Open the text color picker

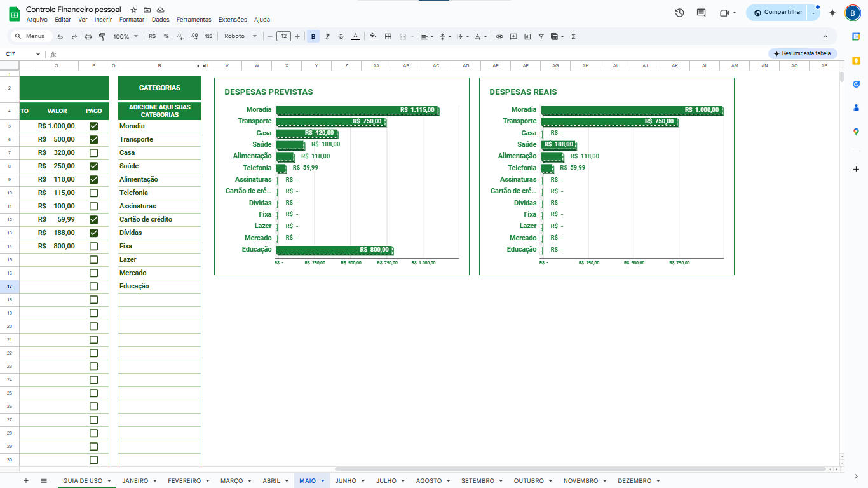(x=355, y=37)
